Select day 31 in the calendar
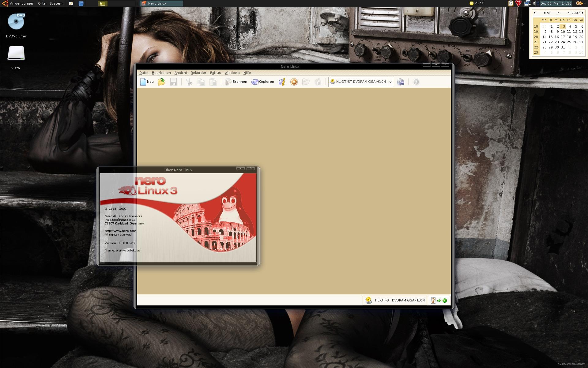588x368 pixels. tap(563, 47)
